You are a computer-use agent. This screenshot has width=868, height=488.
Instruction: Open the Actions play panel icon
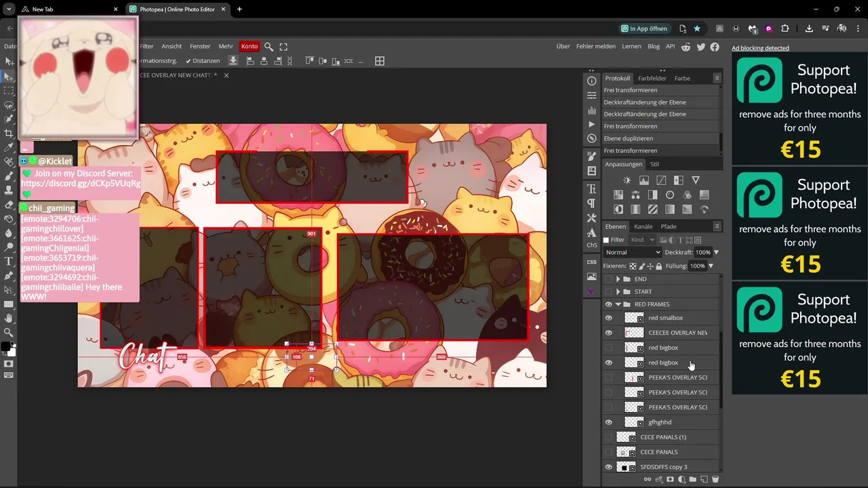[x=592, y=124]
